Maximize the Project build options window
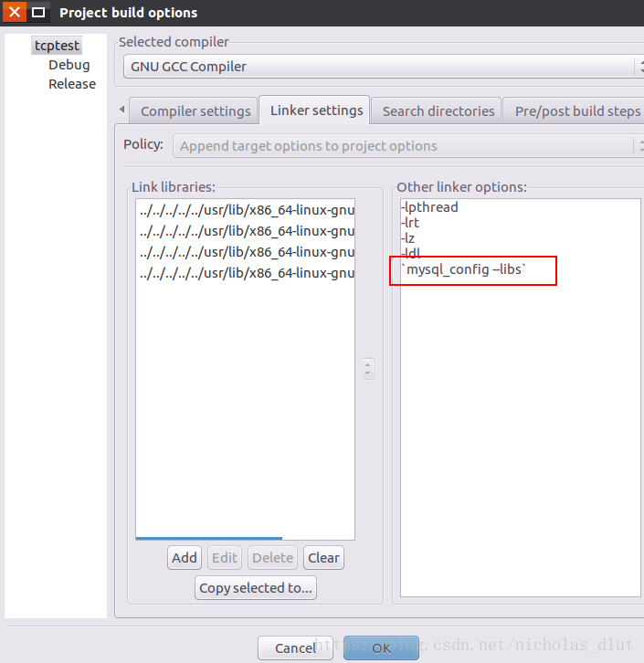The image size is (644, 663). [x=38, y=12]
